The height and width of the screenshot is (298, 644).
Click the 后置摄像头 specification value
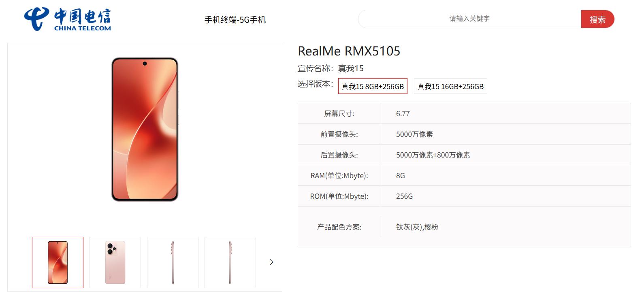[x=433, y=155]
